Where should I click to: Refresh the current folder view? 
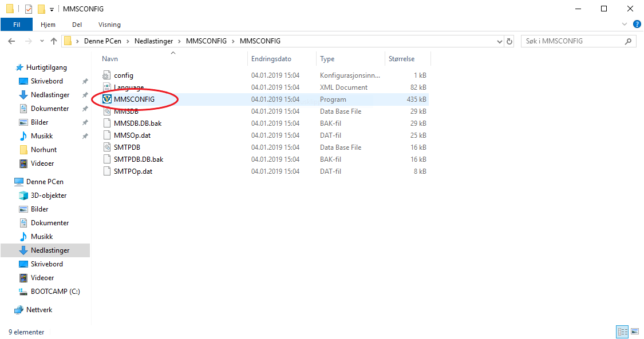[509, 41]
